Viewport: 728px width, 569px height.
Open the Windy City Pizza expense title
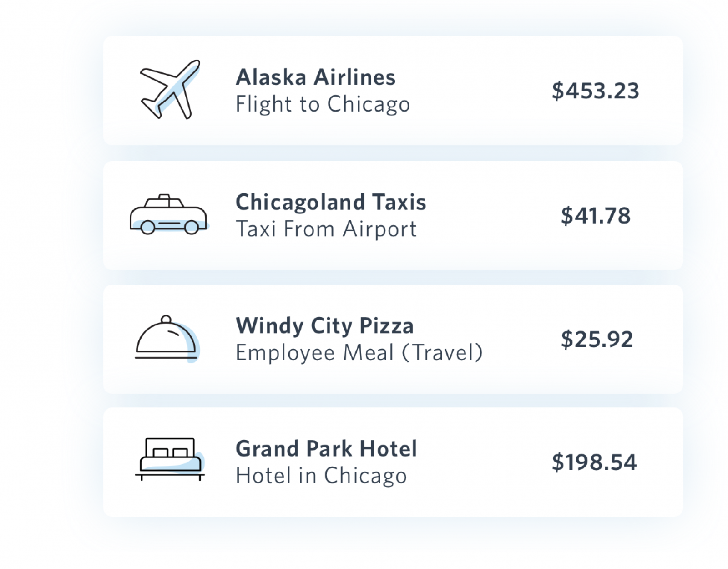pyautogui.click(x=325, y=326)
